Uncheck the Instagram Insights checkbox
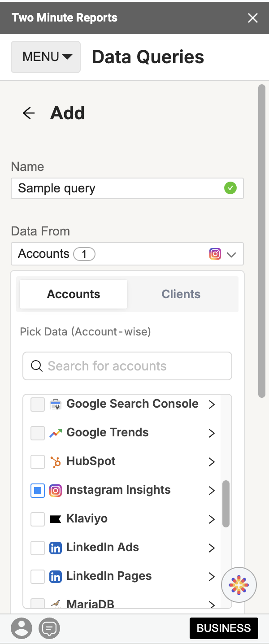The image size is (269, 644). [38, 490]
